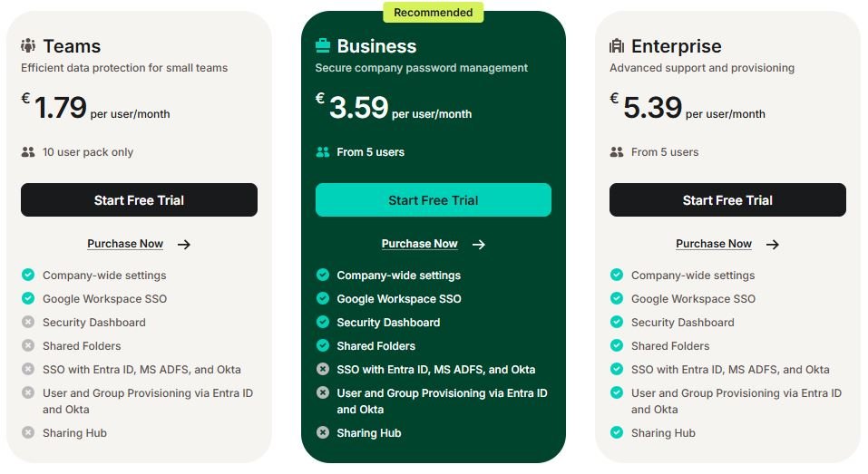This screenshot has height=474, width=868.
Task: Click the Enterprise plan building icon
Action: [617, 45]
